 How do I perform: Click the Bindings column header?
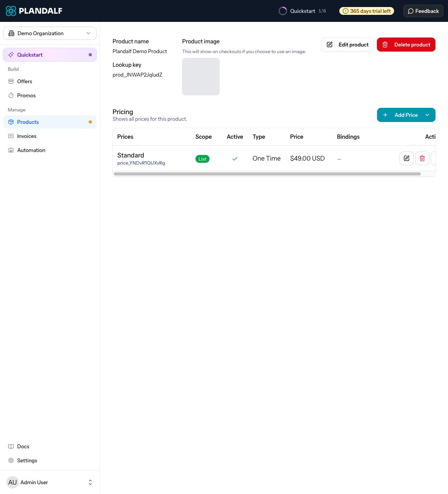tap(348, 137)
